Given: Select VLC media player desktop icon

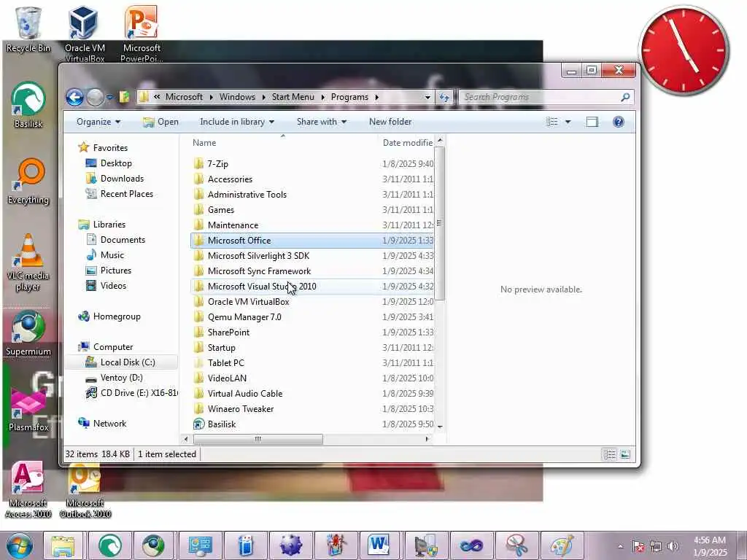Looking at the screenshot, I should click(28, 262).
